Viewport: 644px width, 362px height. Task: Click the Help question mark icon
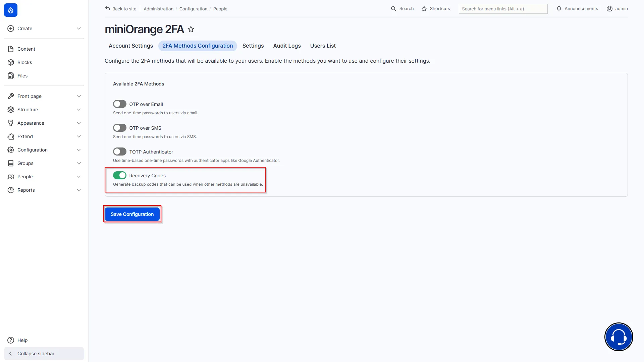pos(11,340)
